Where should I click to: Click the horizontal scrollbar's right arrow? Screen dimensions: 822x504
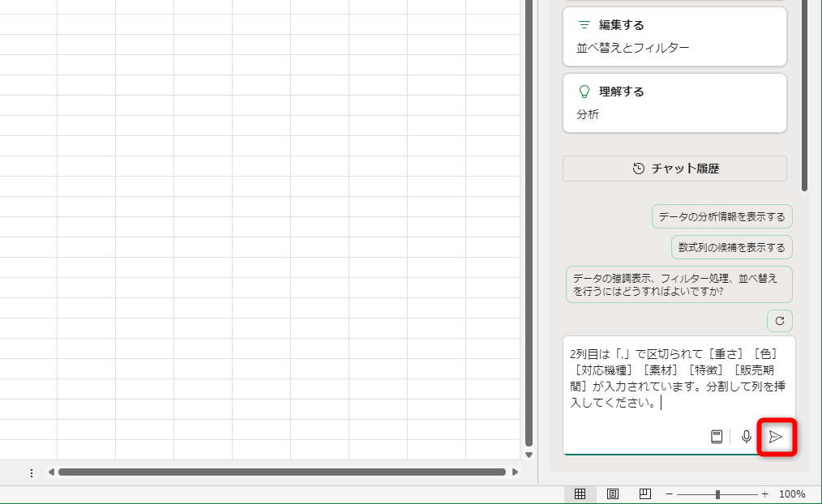coord(516,471)
